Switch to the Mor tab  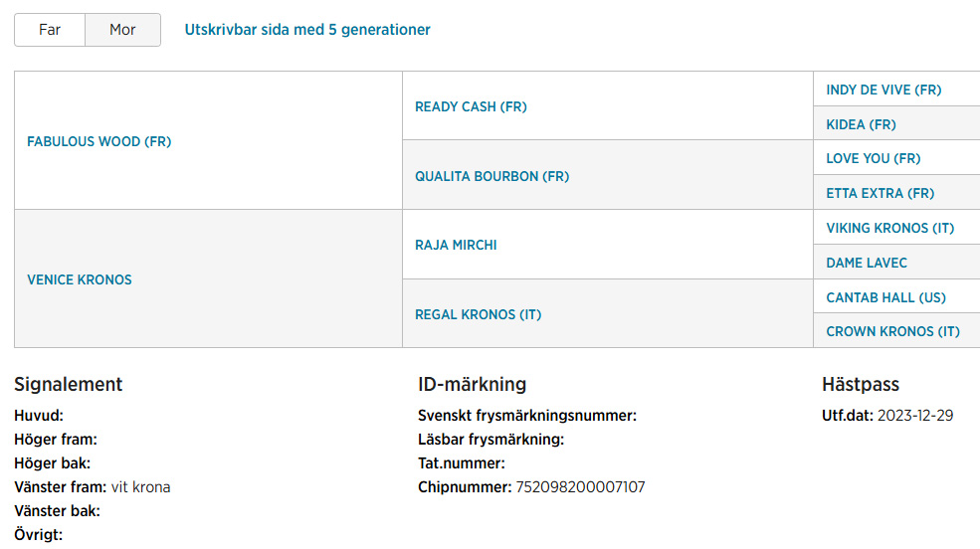[122, 30]
